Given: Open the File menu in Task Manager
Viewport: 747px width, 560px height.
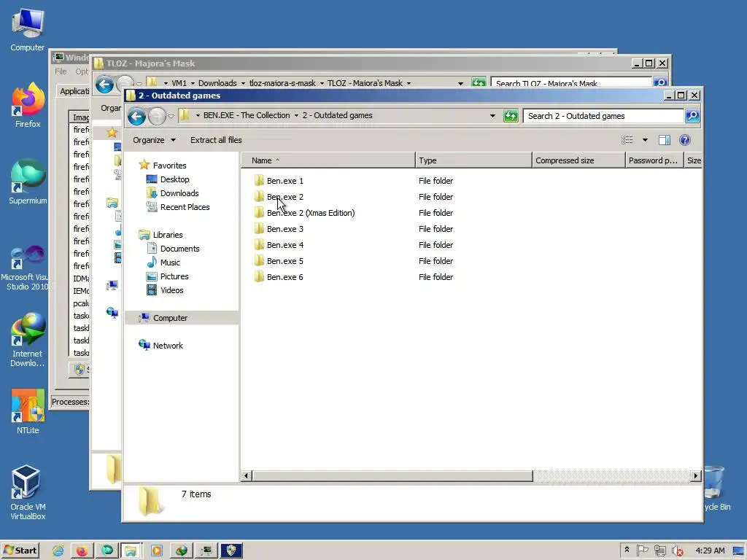Looking at the screenshot, I should [61, 71].
